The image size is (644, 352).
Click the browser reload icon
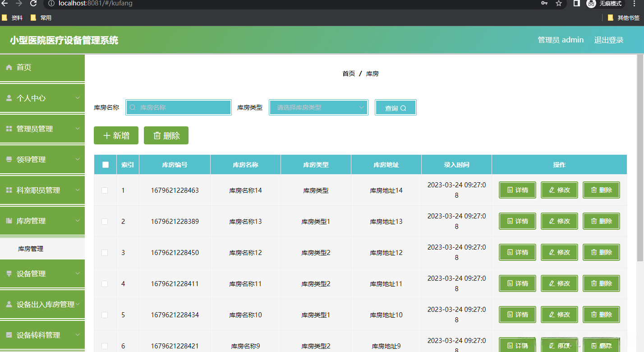pos(33,4)
